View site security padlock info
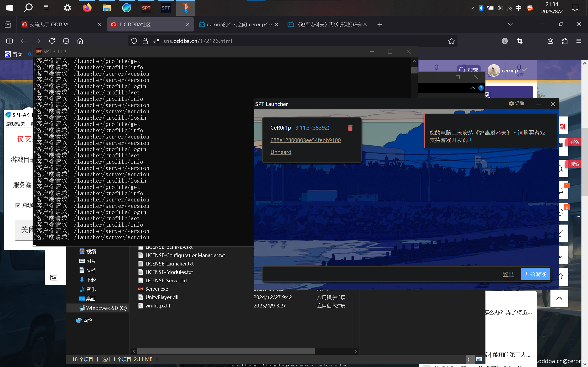588x367 pixels. click(x=145, y=41)
